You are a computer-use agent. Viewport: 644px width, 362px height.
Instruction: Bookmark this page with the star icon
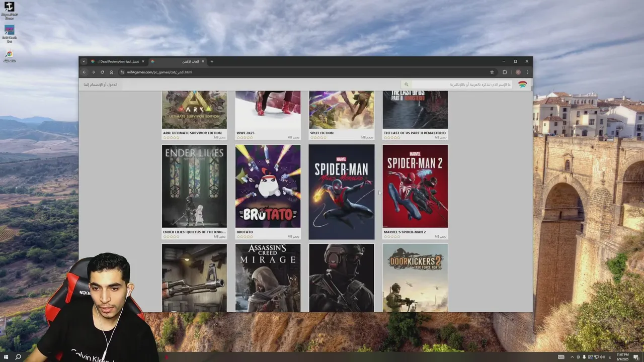[492, 72]
